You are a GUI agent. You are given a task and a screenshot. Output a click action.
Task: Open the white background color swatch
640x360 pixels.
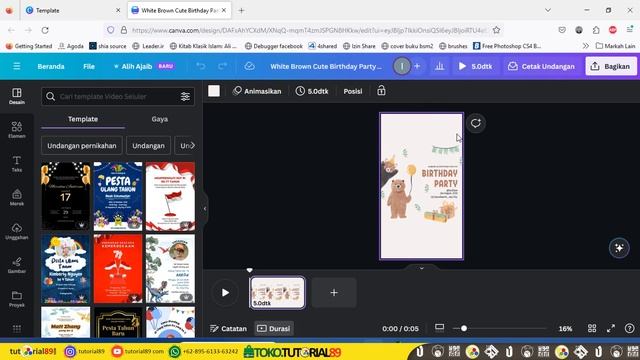(x=214, y=91)
